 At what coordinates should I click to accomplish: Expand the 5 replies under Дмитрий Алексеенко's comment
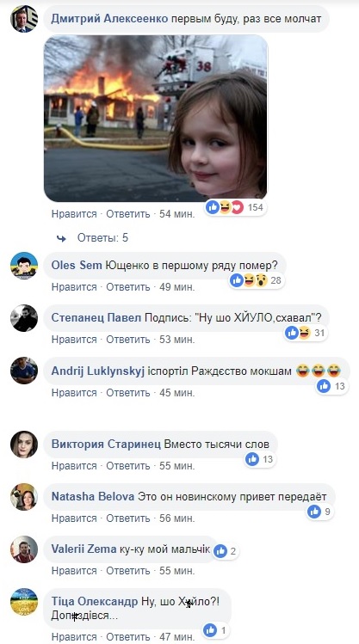point(102,238)
